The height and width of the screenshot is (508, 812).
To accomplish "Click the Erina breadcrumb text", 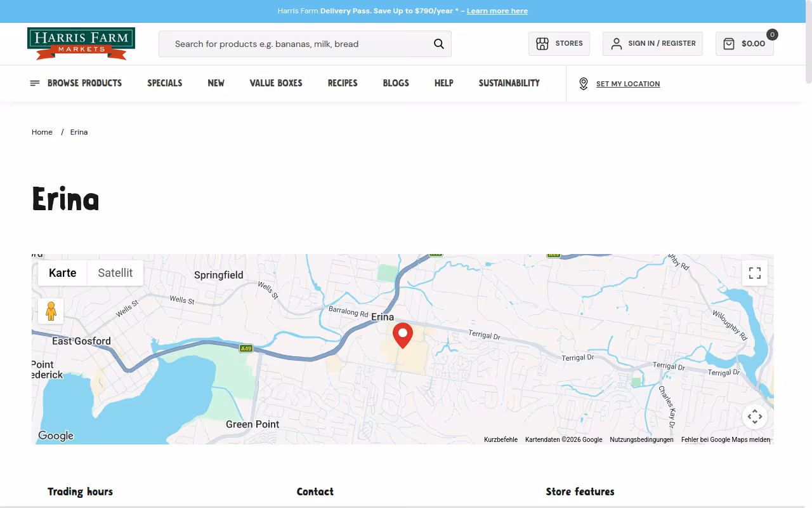I will [79, 132].
